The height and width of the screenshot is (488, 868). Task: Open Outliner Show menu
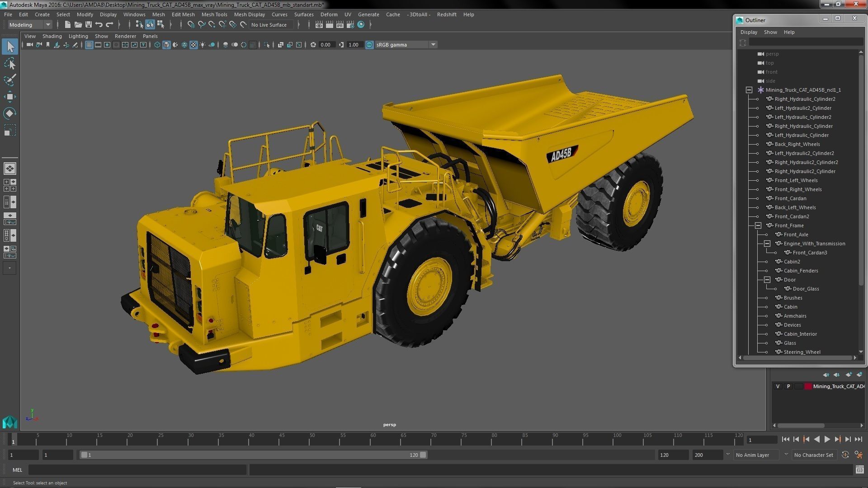pyautogui.click(x=770, y=32)
